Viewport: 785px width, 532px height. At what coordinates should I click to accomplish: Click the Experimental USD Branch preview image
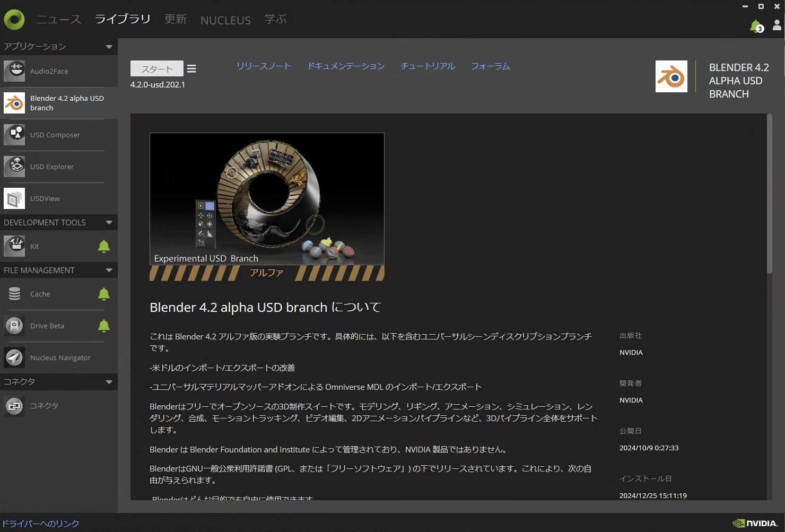267,199
